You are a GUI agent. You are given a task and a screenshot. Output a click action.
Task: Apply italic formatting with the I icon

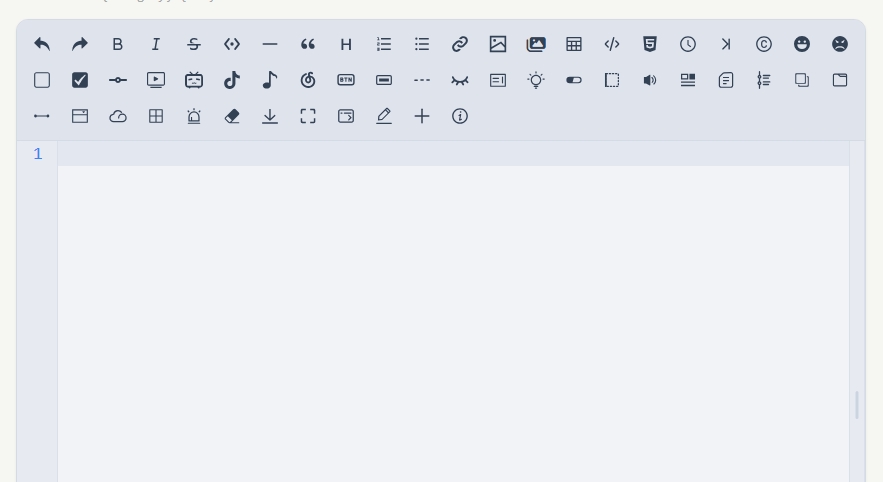(x=156, y=44)
